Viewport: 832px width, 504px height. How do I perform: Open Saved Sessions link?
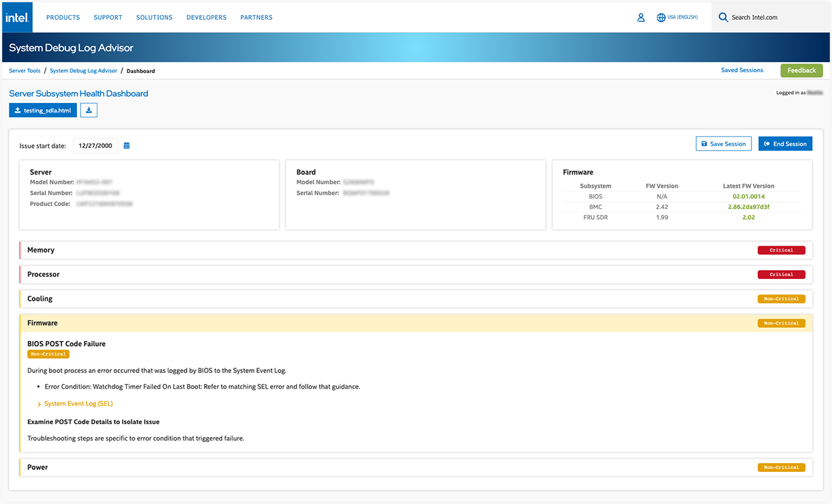742,70
